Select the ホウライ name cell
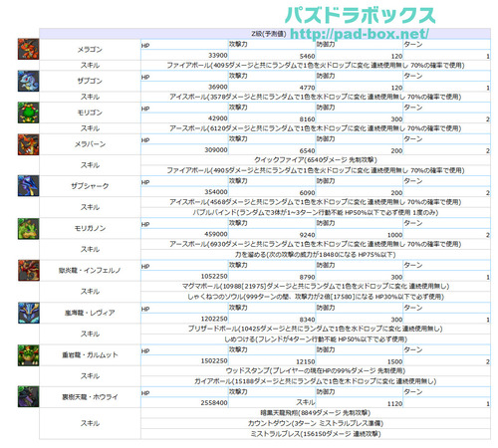This screenshot has height=448, width=498. point(90,397)
